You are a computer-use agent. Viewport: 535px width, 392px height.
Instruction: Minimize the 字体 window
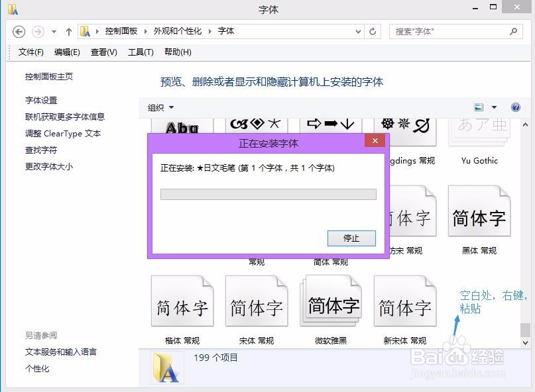[x=475, y=7]
